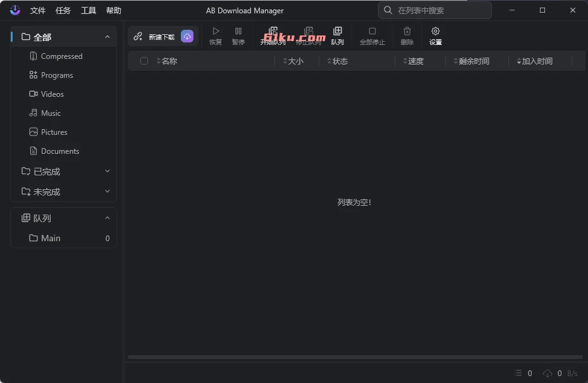Screen dimensions: 588x383
Task: Open 设置 gear in toolbar
Action: (x=436, y=36)
